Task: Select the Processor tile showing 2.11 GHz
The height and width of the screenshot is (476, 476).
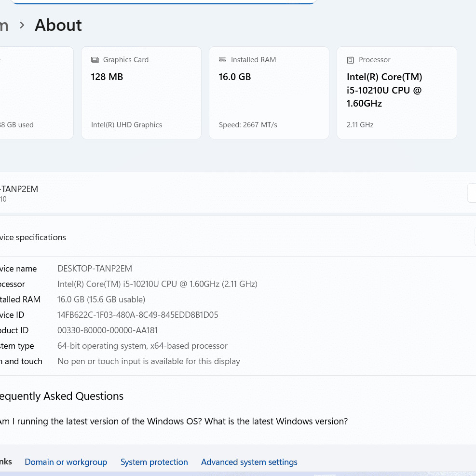Action: [396, 93]
